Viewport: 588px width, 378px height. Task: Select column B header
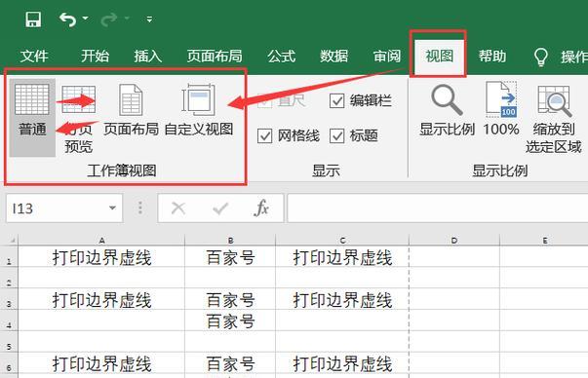click(x=230, y=240)
